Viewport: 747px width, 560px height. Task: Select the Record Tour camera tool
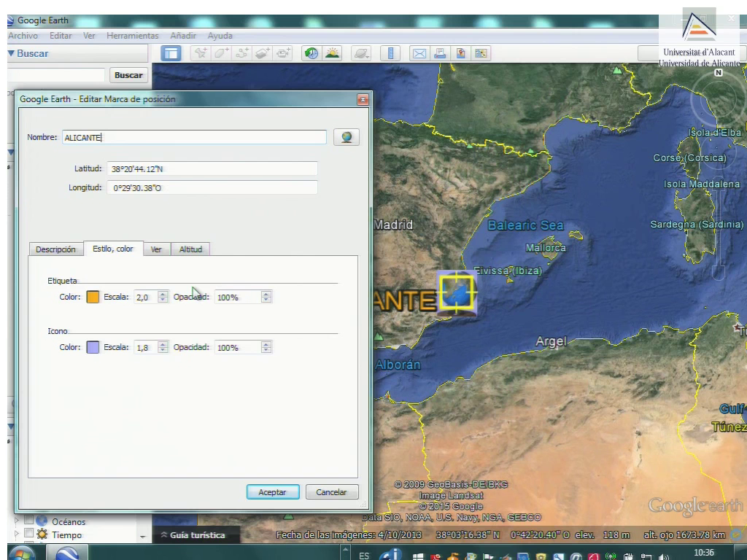(284, 53)
